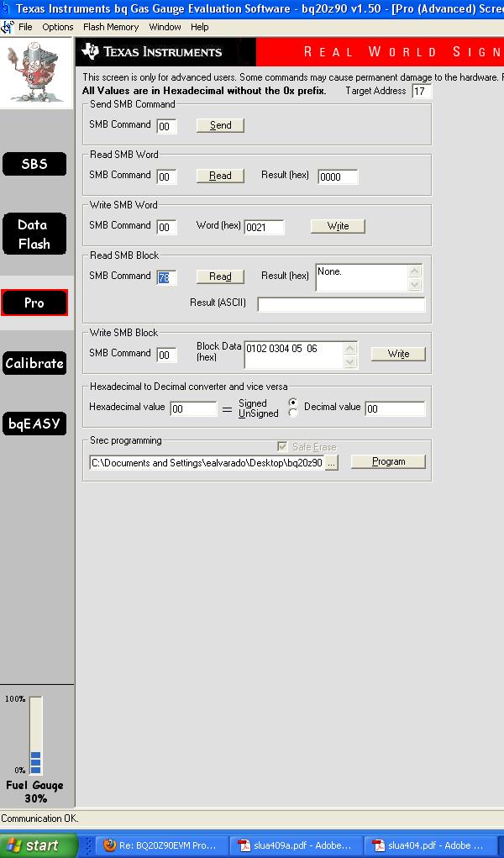Open the Calibrate screen

coord(34,363)
